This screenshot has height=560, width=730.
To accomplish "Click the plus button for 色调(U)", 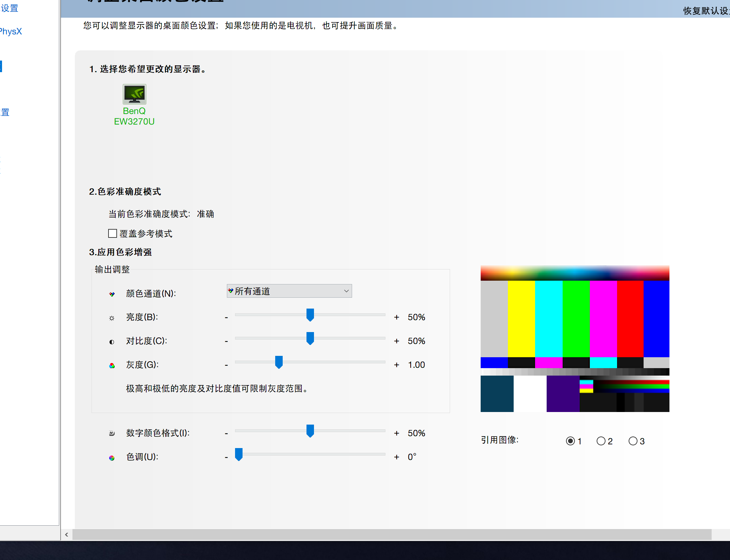I will (x=397, y=457).
